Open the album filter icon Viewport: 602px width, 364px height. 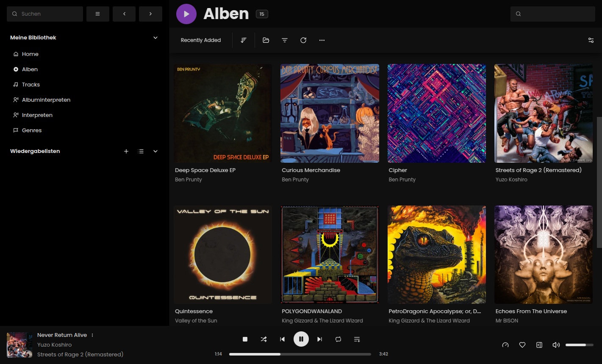click(x=285, y=40)
